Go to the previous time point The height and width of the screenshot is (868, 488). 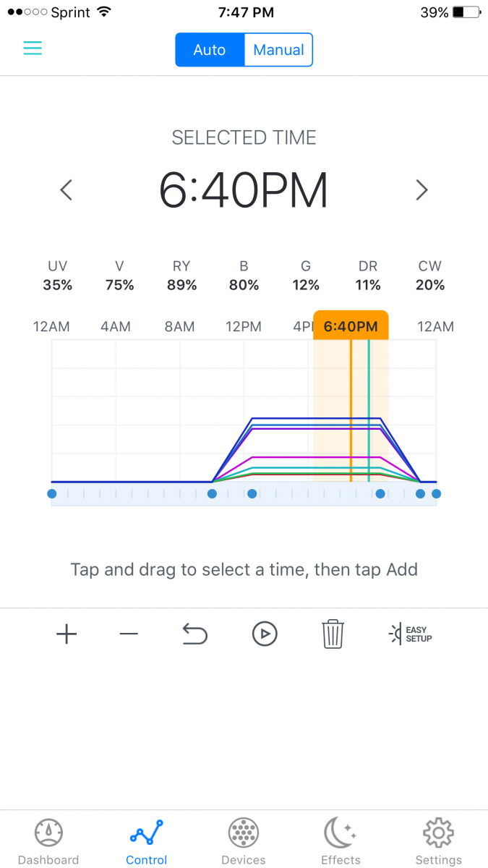click(66, 190)
